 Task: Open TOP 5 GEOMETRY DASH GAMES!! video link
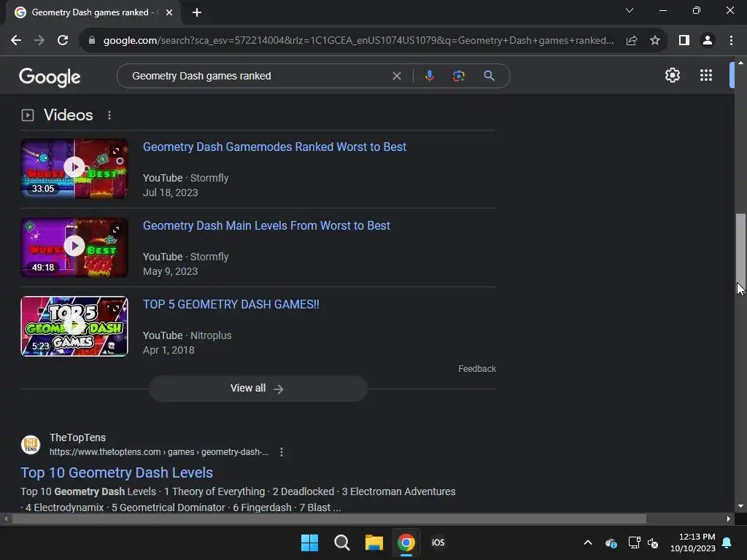[x=231, y=304]
